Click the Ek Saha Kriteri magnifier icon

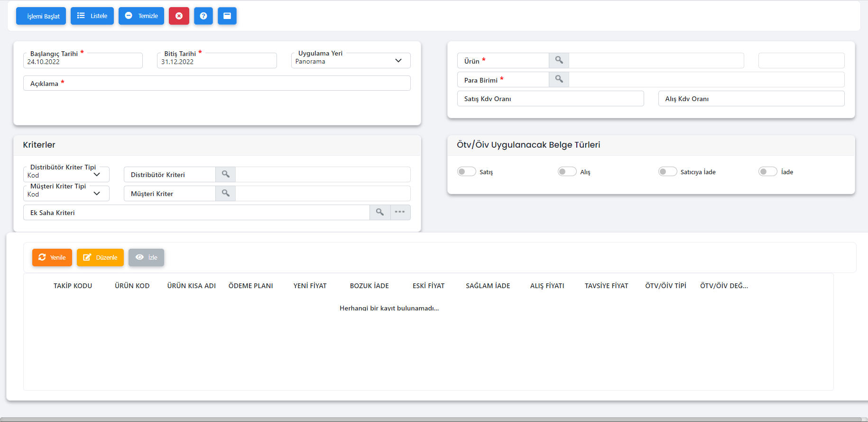(x=380, y=212)
